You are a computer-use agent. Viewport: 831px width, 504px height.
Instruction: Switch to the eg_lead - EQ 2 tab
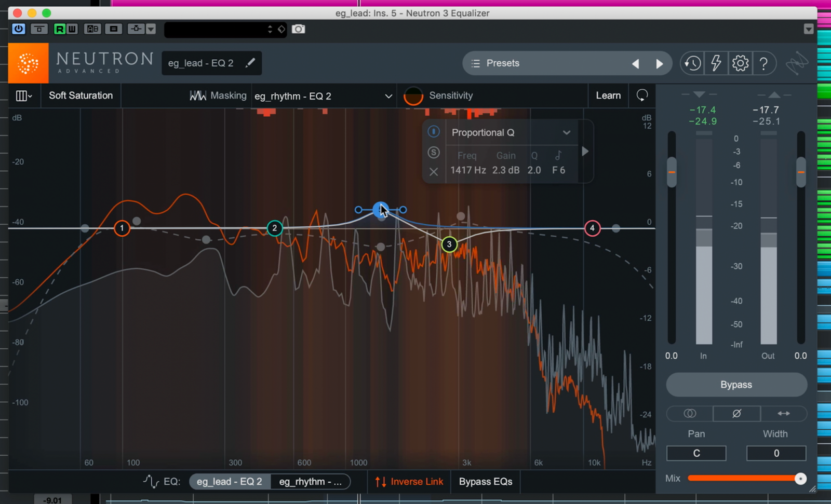(230, 482)
